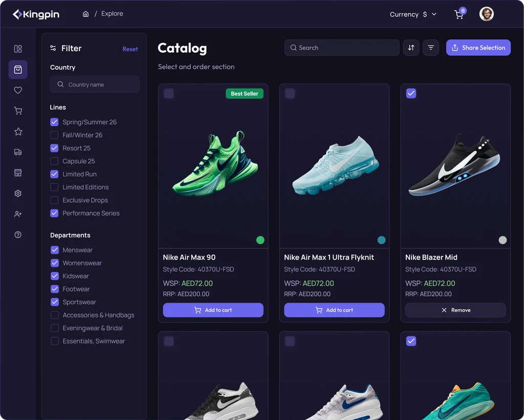The width and height of the screenshot is (524, 420).
Task: Open the Currency dropdown
Action: [x=413, y=14]
